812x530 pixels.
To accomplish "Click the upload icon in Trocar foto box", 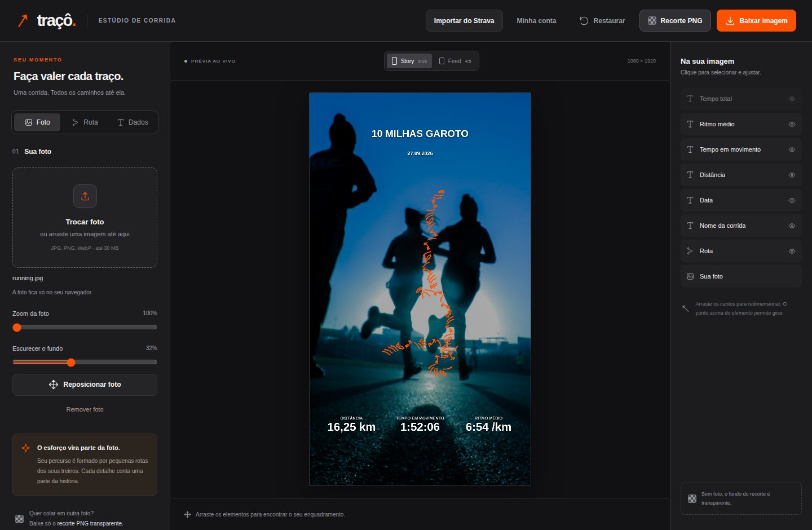I will [85, 196].
